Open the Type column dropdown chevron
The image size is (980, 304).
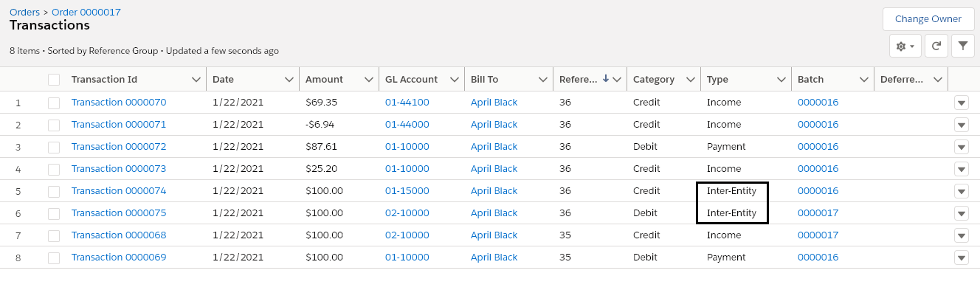(x=781, y=80)
